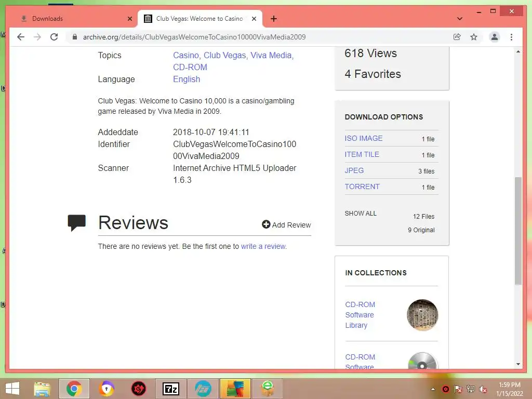Click the 12 Files count

423,217
